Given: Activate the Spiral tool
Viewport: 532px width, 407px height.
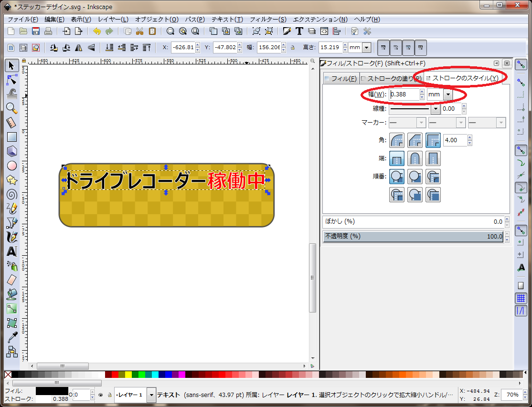Looking at the screenshot, I should click(x=11, y=194).
